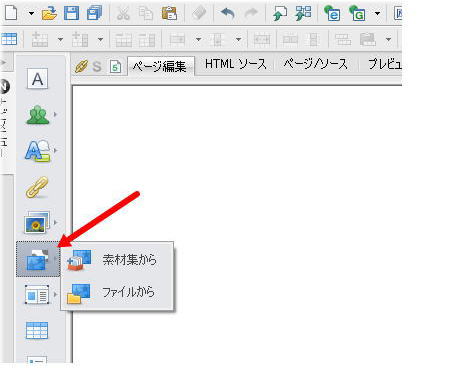Select the 'ページ編集' tab
This screenshot has height=390, width=474.
[x=159, y=67]
